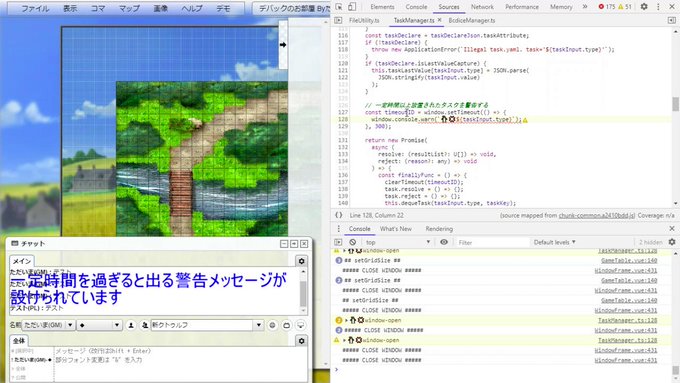This screenshot has width=680, height=383.
Task: Switch to the Network panel tab
Action: pyautogui.click(x=482, y=7)
